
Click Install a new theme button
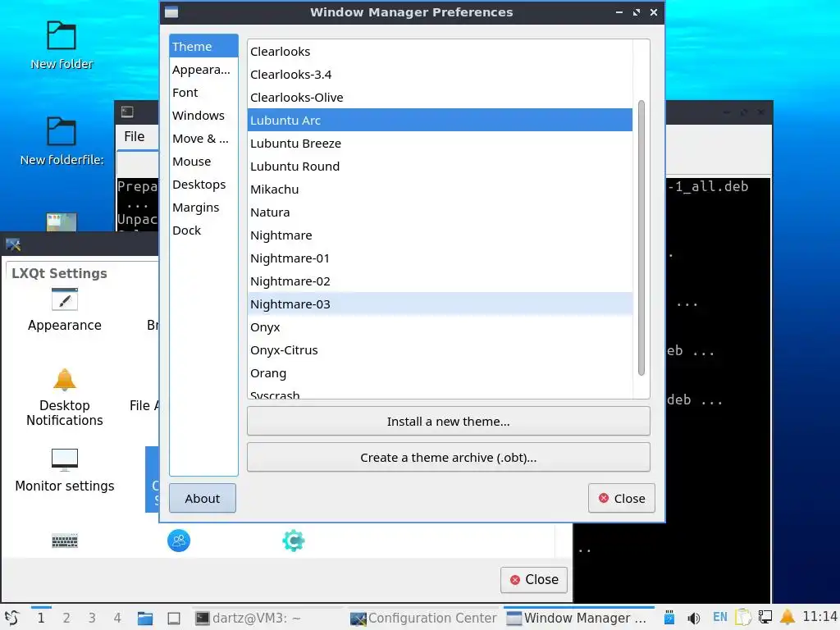point(449,421)
